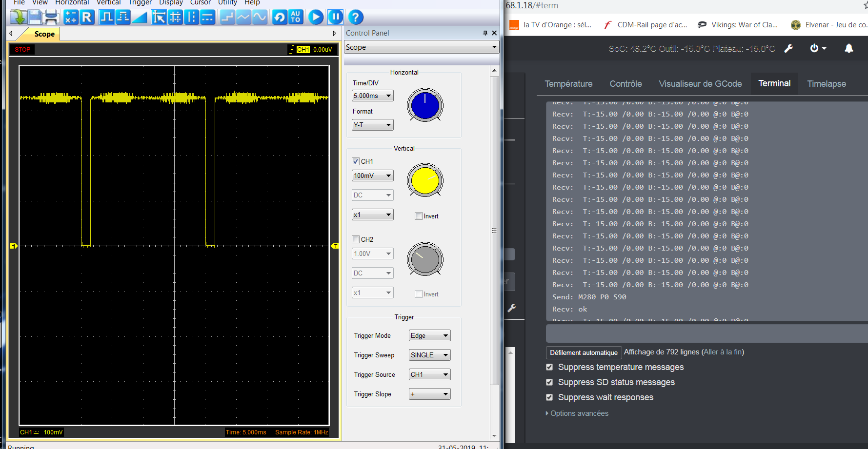
Task: Open the Timelapse tab
Action: 826,84
